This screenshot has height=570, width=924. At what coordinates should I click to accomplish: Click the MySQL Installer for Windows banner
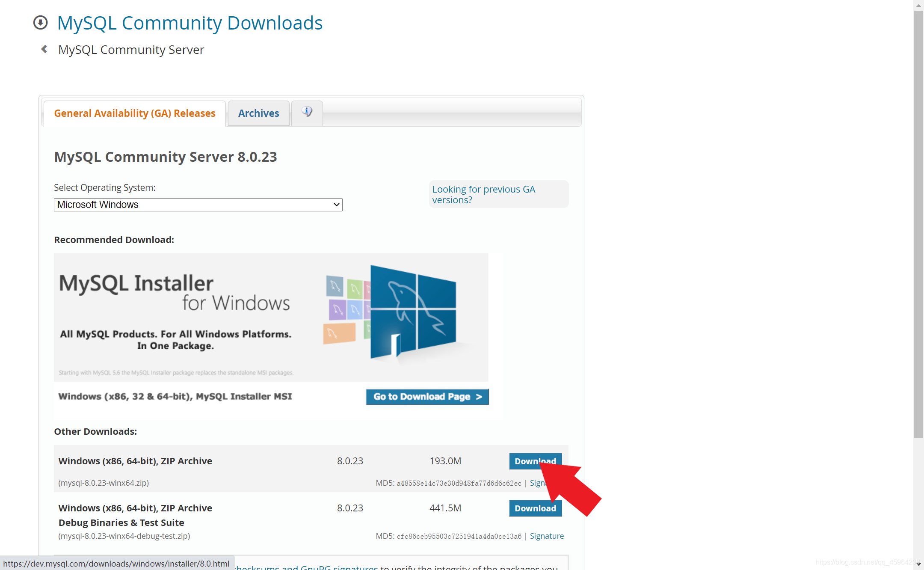pyautogui.click(x=271, y=317)
